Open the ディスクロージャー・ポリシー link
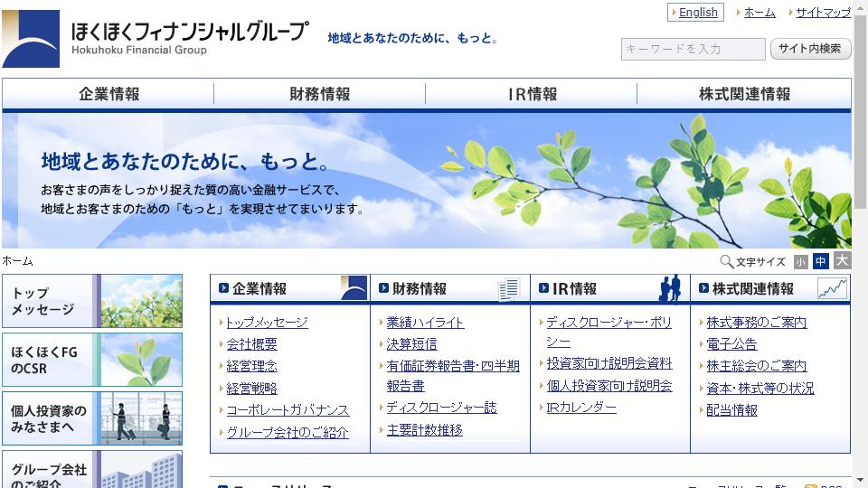This screenshot has height=488, width=868. (609, 332)
